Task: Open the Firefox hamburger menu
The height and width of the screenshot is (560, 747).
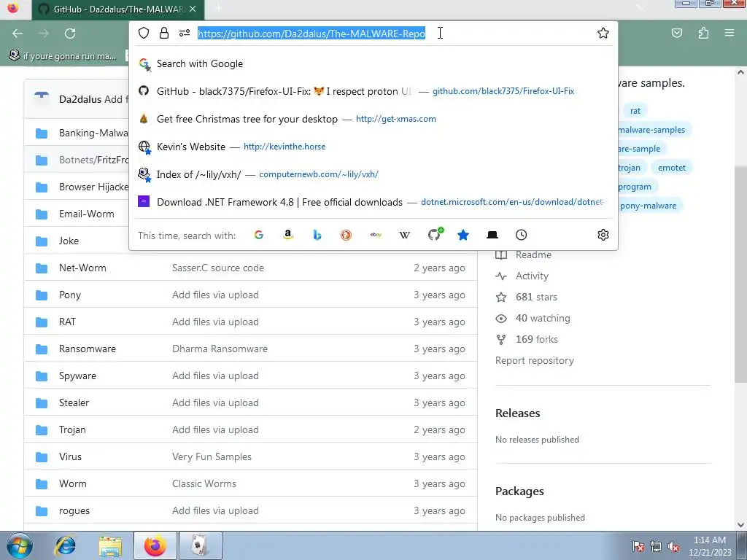Action: tap(729, 34)
